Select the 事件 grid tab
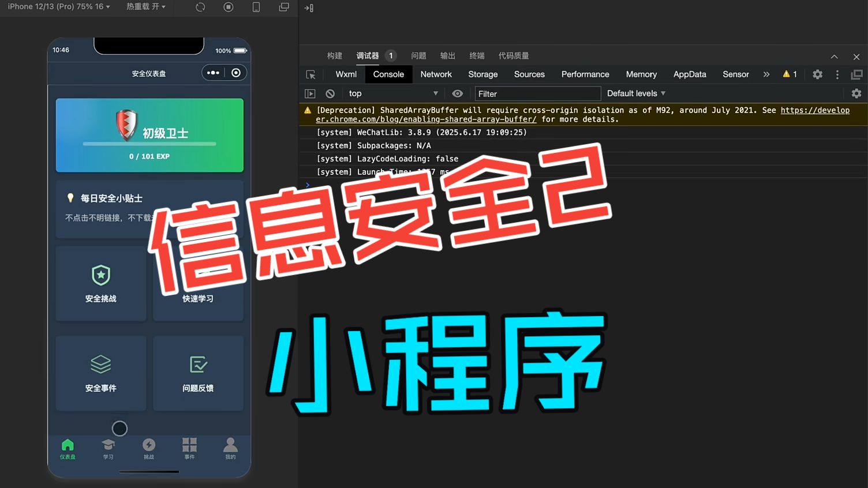The height and width of the screenshot is (488, 868). (x=189, y=449)
